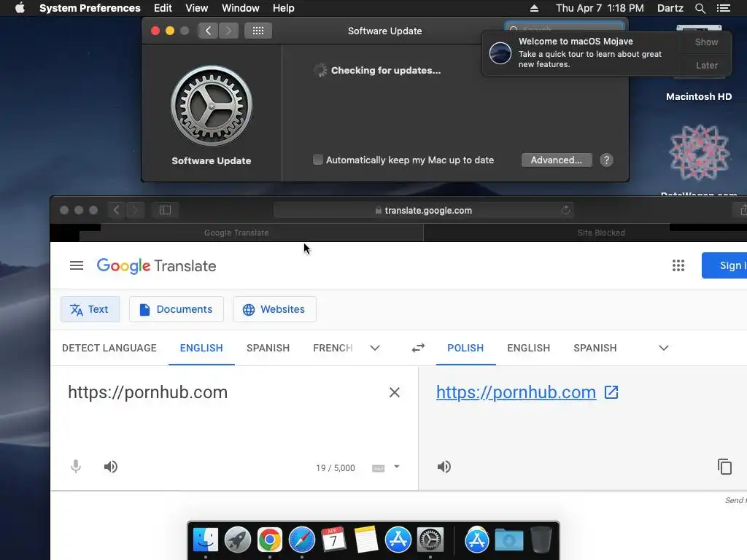The height and width of the screenshot is (560, 747).
Task: Reload the translate.google.com page
Action: click(x=565, y=210)
